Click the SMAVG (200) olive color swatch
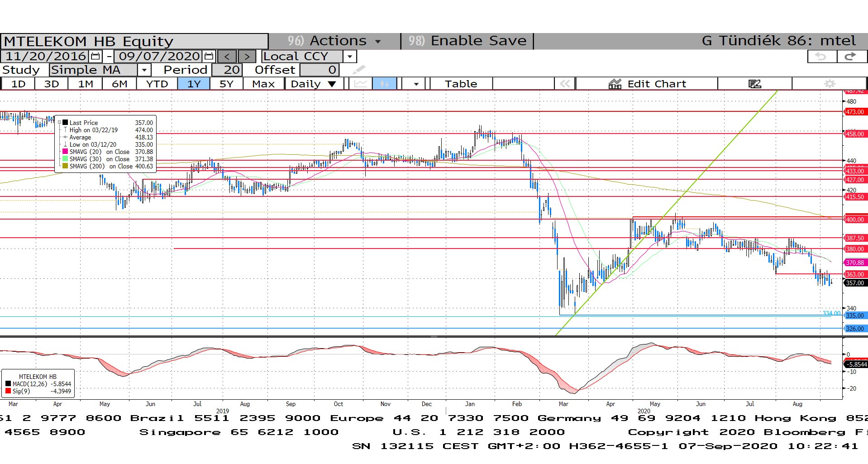 [x=65, y=166]
